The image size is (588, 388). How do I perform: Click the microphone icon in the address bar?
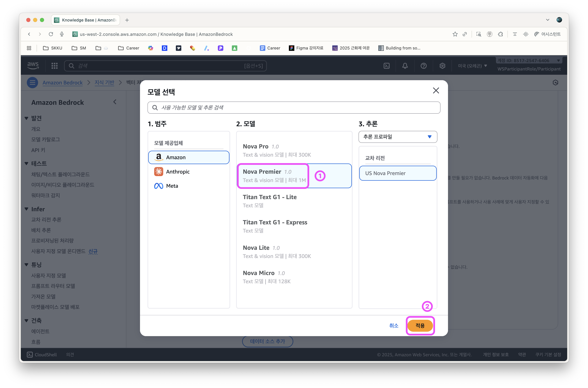click(62, 34)
